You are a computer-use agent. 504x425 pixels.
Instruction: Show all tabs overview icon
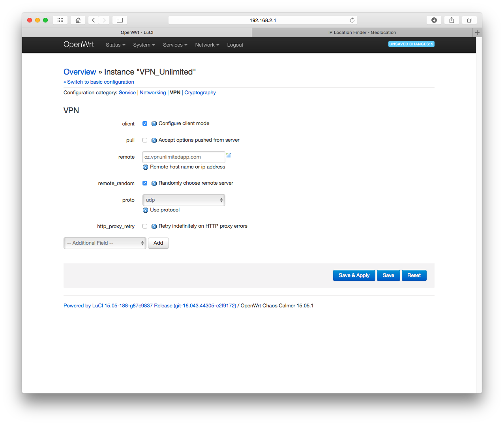click(x=469, y=20)
